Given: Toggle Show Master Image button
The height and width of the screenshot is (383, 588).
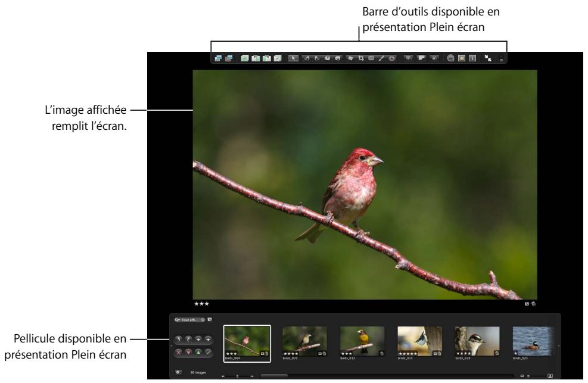Looking at the screenshot, I should (x=434, y=58).
